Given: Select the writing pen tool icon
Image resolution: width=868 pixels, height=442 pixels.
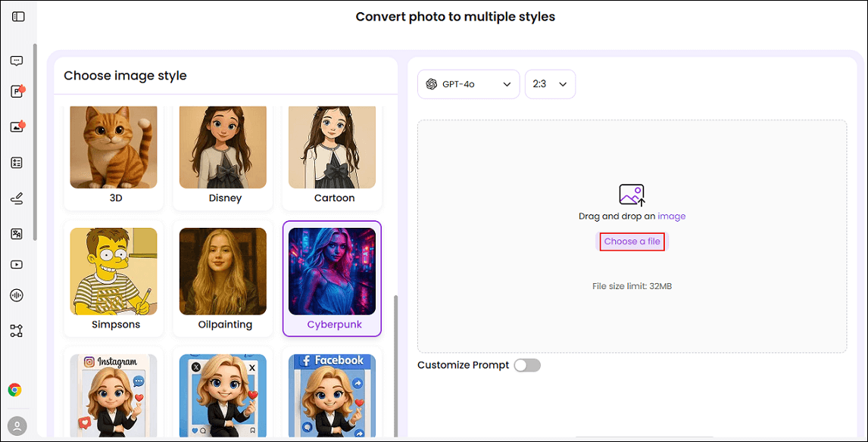Looking at the screenshot, I should 16,198.
